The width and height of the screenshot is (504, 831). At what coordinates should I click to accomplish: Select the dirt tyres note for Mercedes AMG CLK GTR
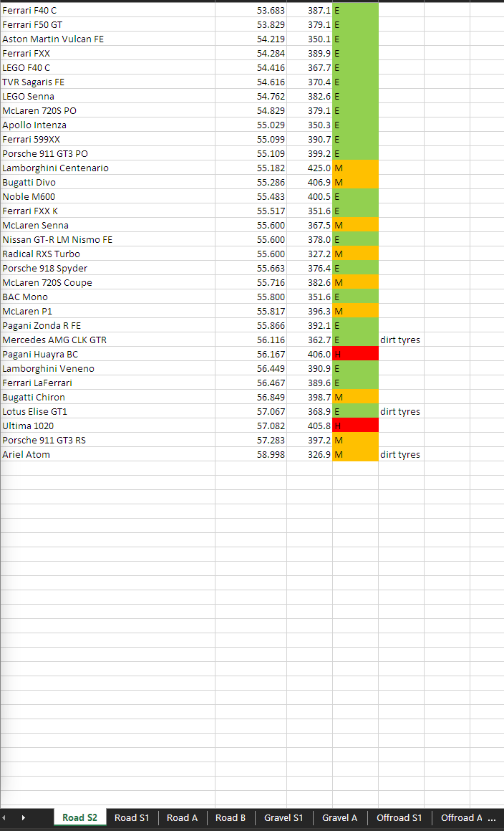pyautogui.click(x=401, y=339)
